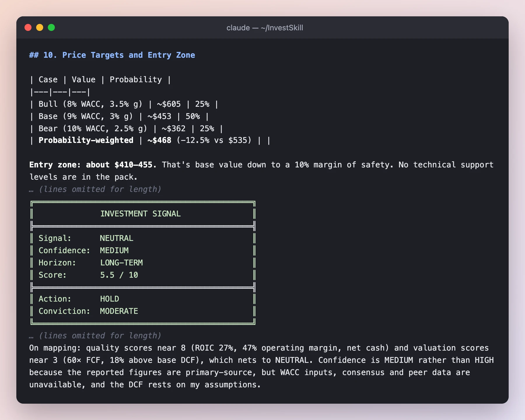Viewport: 525px width, 420px height.
Task: Click the Action value HOLD
Action: click(110, 299)
